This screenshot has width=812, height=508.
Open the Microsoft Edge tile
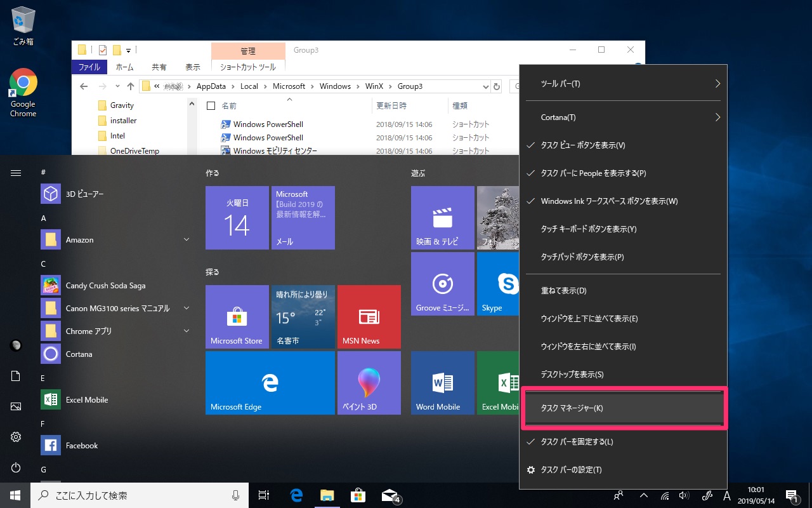coord(270,383)
